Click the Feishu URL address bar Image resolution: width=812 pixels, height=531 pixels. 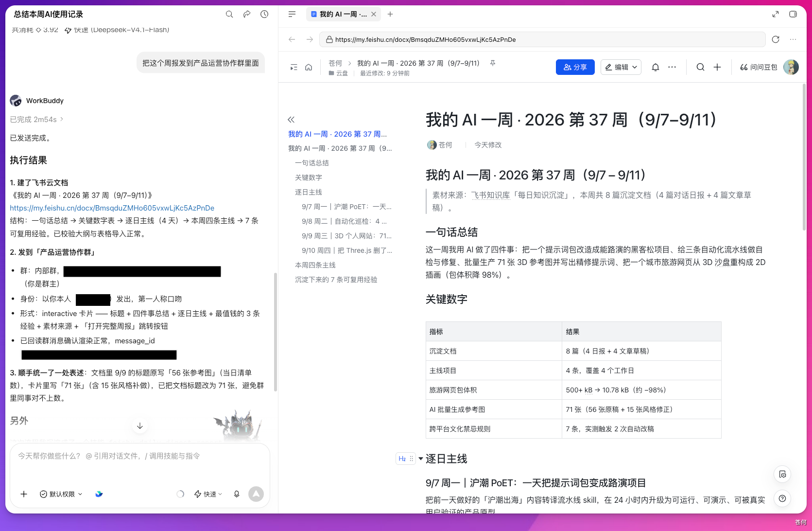[542, 39]
